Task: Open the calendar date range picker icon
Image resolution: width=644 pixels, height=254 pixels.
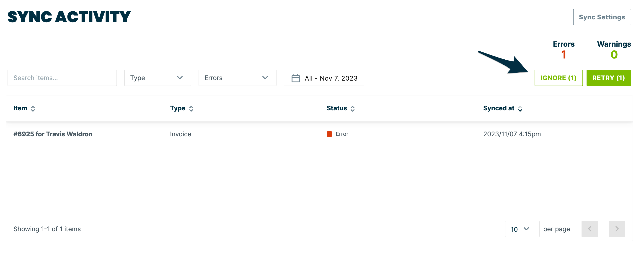Action: coord(295,78)
